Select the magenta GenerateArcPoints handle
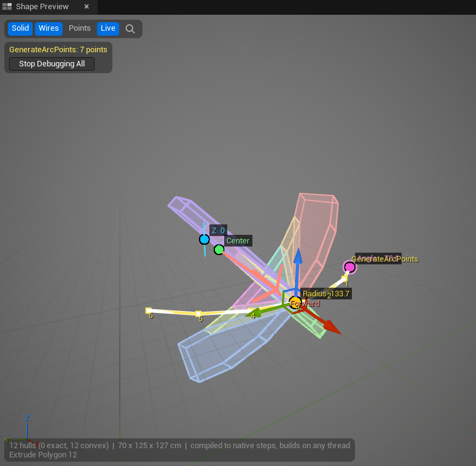This screenshot has width=476, height=466. 349,267
